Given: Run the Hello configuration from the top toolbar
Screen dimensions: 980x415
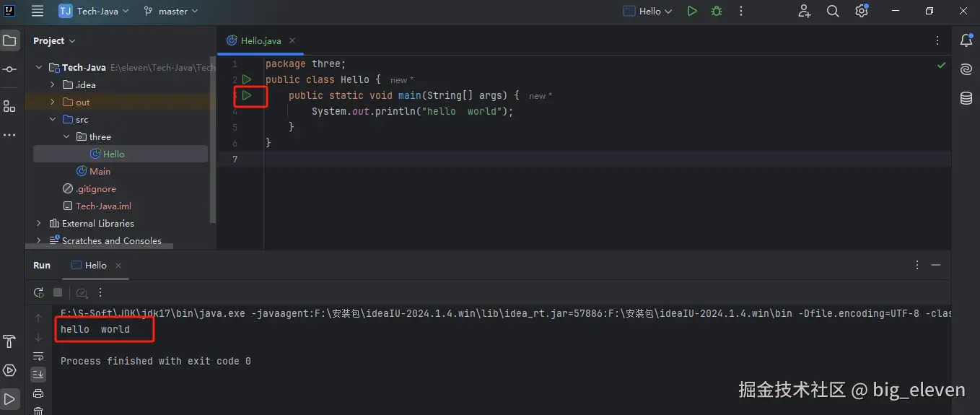Looking at the screenshot, I should click(x=692, y=12).
